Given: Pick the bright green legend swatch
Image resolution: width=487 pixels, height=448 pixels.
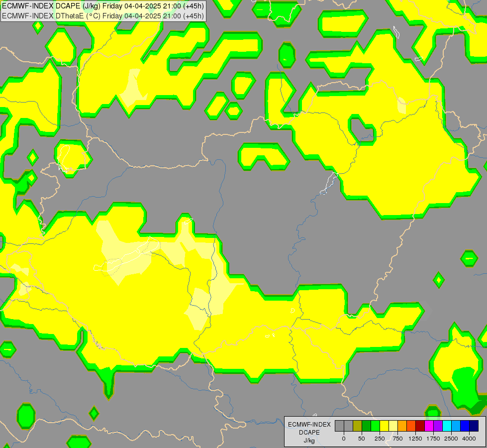Looking at the screenshot, I should (x=375, y=426).
